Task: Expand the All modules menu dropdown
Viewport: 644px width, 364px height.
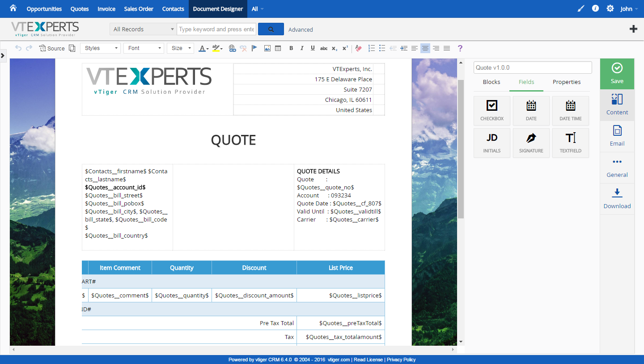Action: click(258, 9)
